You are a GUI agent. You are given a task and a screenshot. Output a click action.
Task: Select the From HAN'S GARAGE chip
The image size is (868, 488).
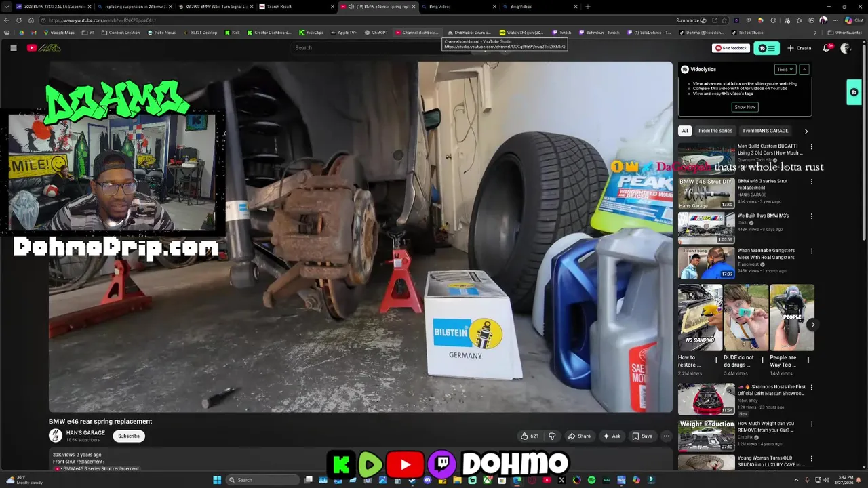pos(766,131)
